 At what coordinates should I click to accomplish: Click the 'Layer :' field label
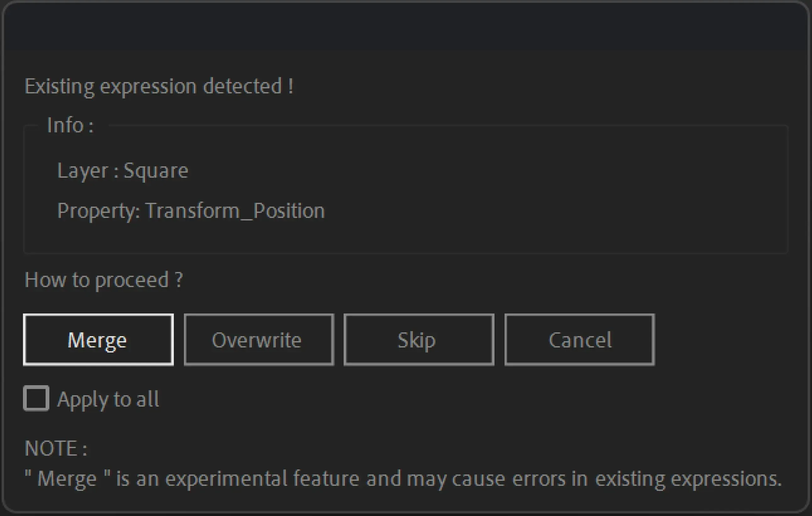pyautogui.click(x=88, y=171)
